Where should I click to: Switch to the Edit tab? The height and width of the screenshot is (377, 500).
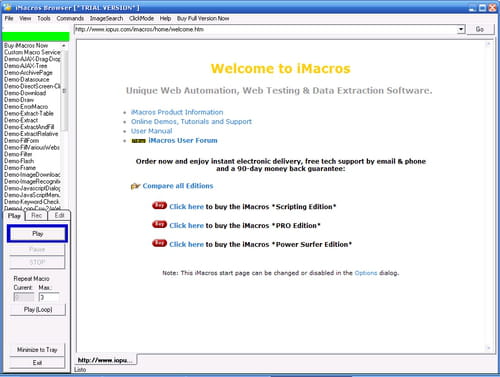[x=59, y=216]
